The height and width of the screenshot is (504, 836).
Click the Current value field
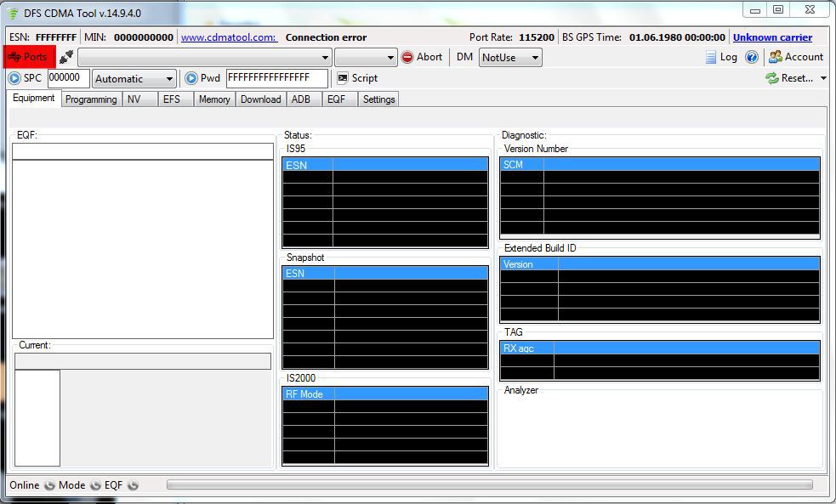pos(142,361)
